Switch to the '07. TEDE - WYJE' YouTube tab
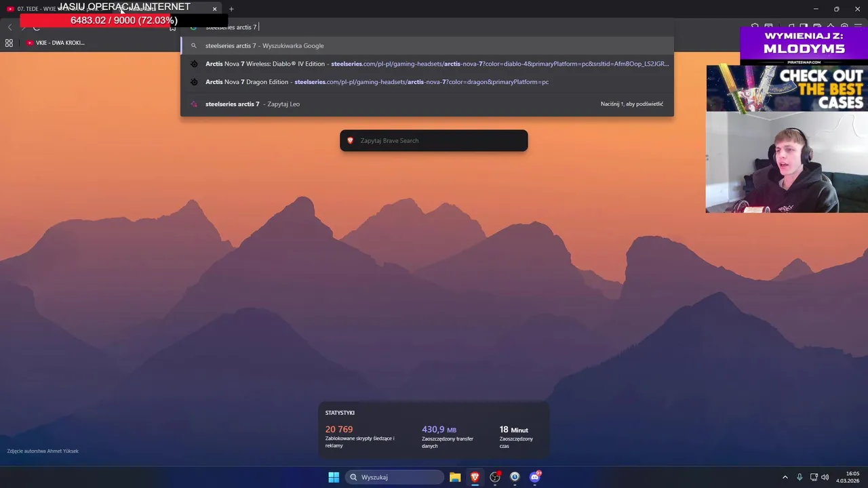Image resolution: width=868 pixels, height=488 pixels. (x=58, y=9)
